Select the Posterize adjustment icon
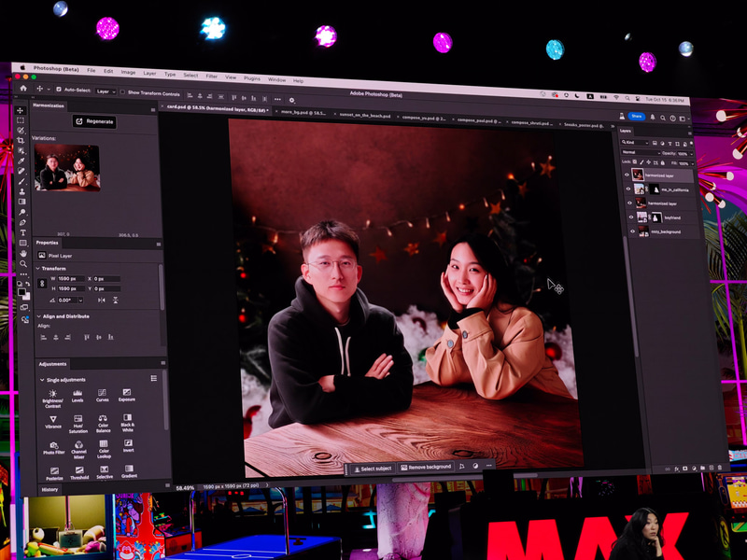747x560 pixels. [x=54, y=469]
